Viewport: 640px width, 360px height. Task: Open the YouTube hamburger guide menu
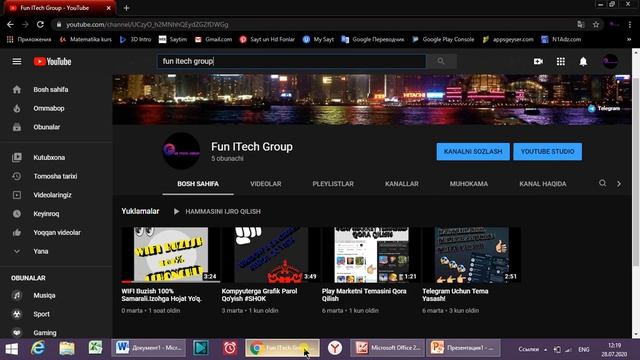point(17,62)
